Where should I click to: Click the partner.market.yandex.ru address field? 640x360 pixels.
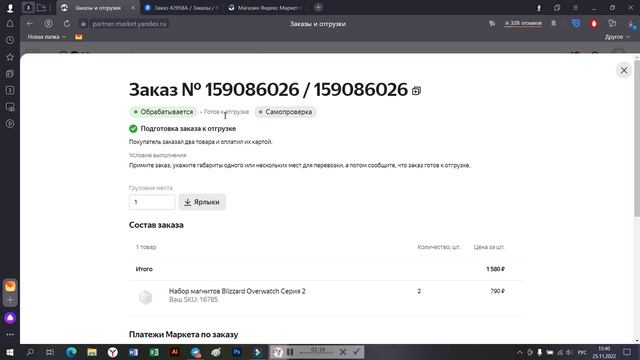(x=129, y=24)
